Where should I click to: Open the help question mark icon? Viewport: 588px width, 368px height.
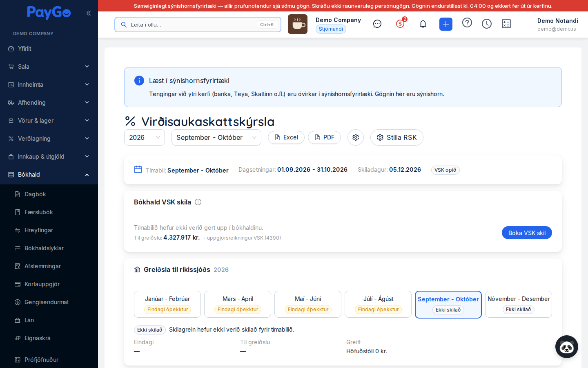(x=467, y=23)
